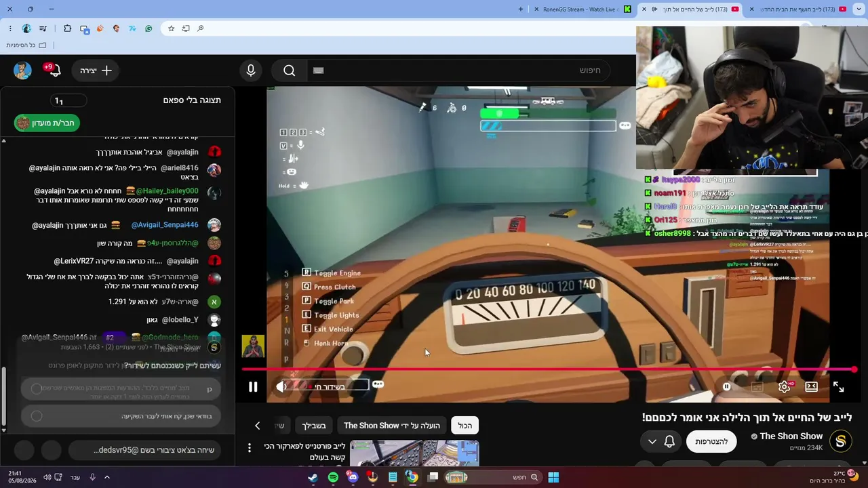Open the 'כל הסימניות' bookmarks folder
The image size is (868, 488).
tap(26, 45)
